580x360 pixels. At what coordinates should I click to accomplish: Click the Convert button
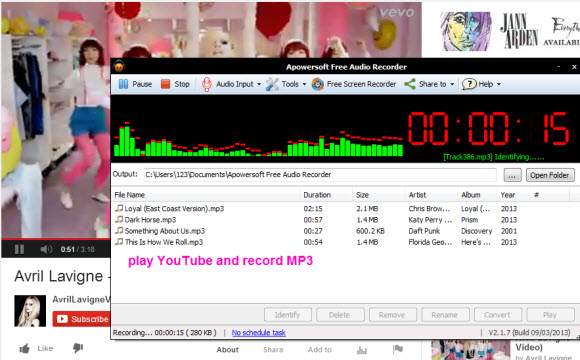(x=498, y=315)
